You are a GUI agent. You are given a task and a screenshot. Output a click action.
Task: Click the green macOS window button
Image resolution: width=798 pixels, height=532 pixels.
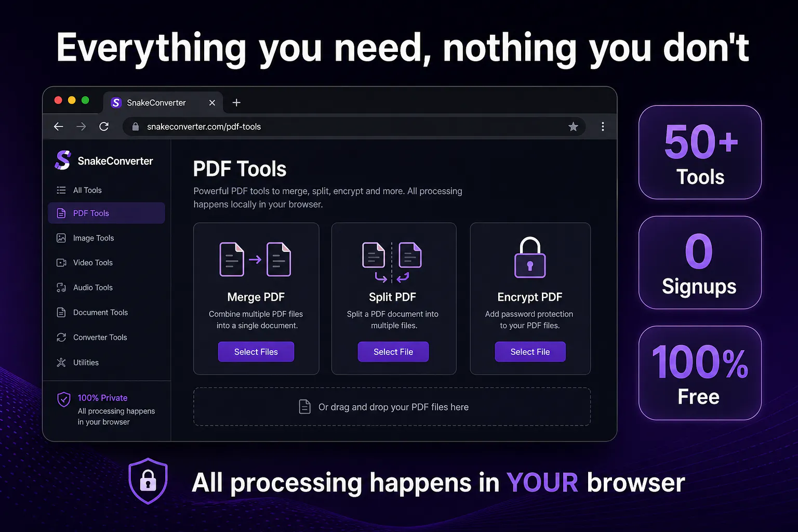tap(85, 100)
